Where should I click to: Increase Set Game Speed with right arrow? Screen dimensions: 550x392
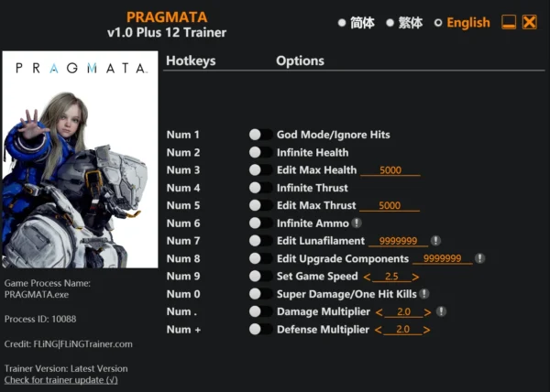tap(415, 277)
